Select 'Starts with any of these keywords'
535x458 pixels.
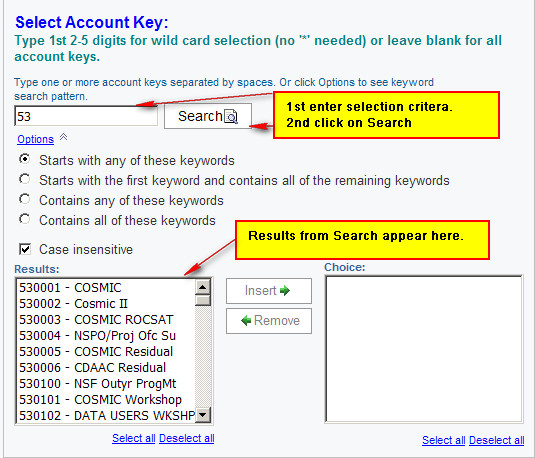coord(25,159)
